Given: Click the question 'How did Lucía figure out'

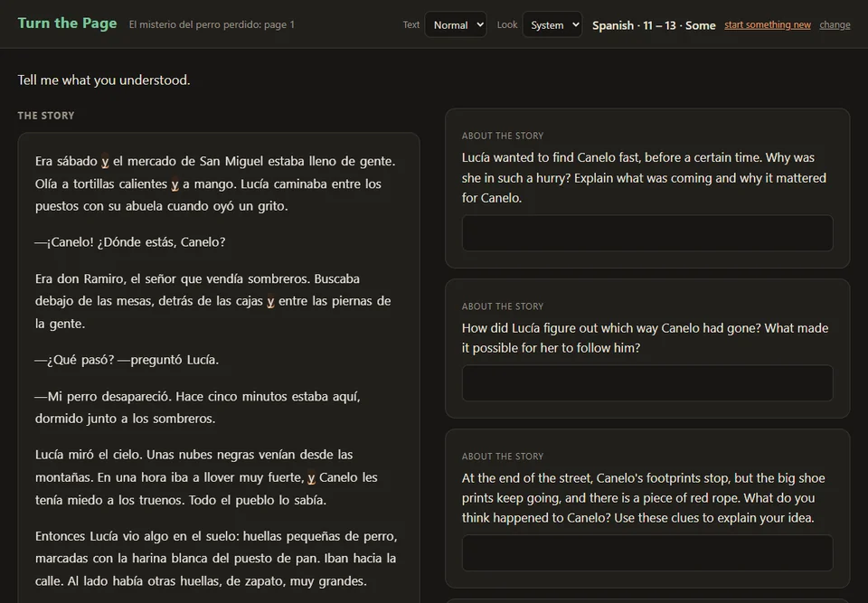Looking at the screenshot, I should [x=645, y=338].
